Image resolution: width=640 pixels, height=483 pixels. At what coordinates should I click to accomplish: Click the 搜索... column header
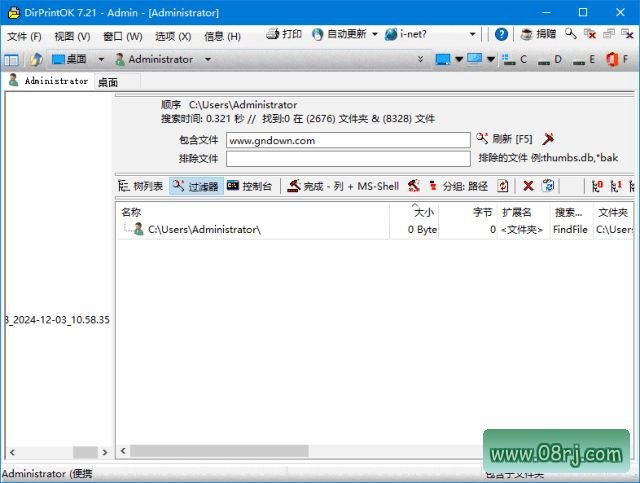[x=571, y=212]
